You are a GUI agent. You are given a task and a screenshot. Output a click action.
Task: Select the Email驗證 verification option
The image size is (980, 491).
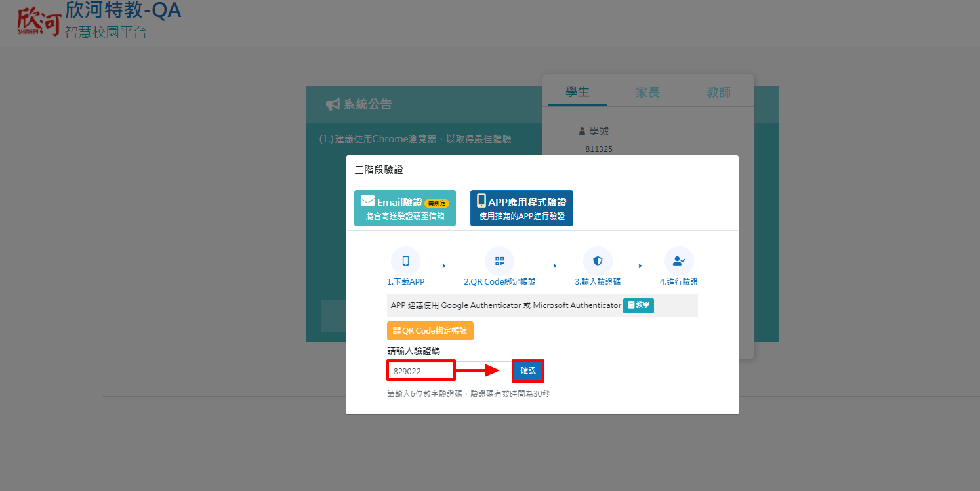pyautogui.click(x=405, y=208)
